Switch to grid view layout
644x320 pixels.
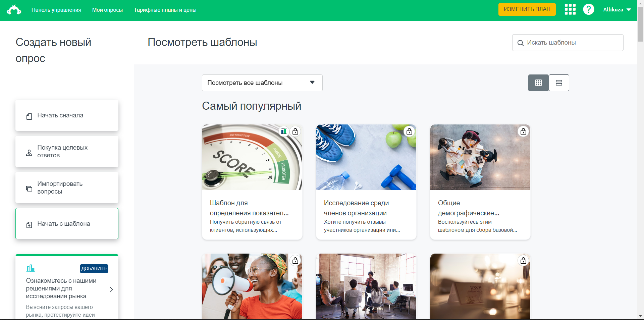click(x=539, y=83)
